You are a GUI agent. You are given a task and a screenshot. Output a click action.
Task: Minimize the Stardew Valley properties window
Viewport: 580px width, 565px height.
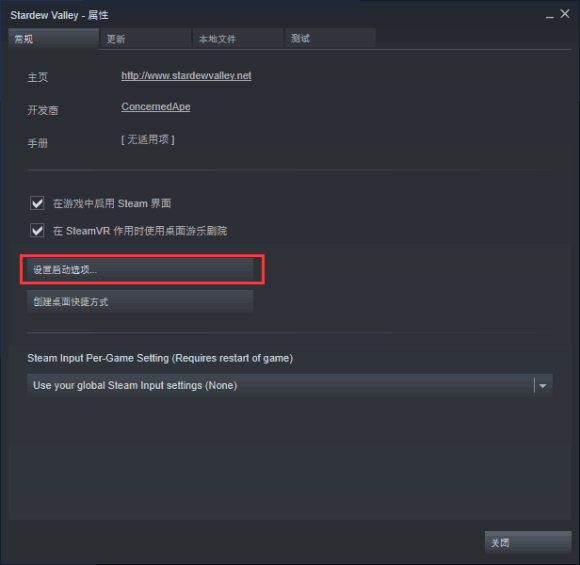[550, 16]
